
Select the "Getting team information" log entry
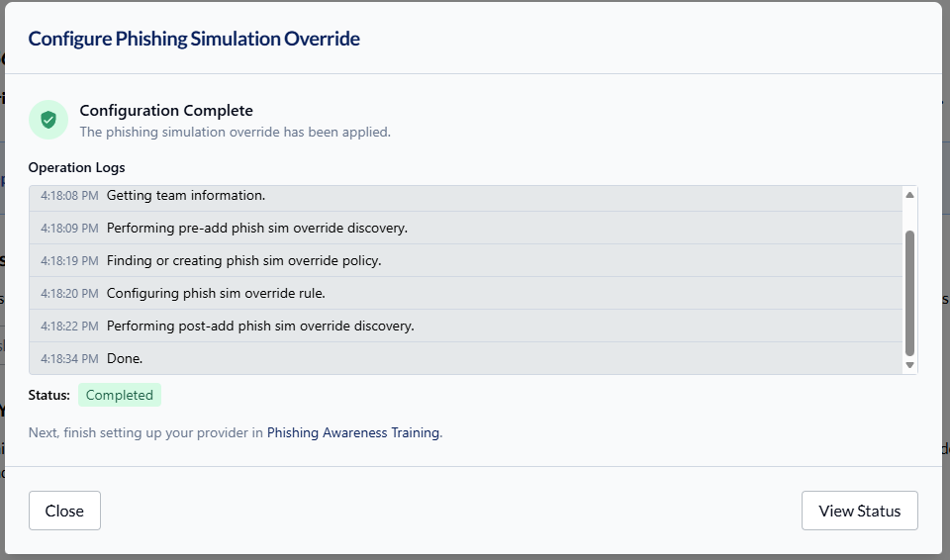point(186,195)
